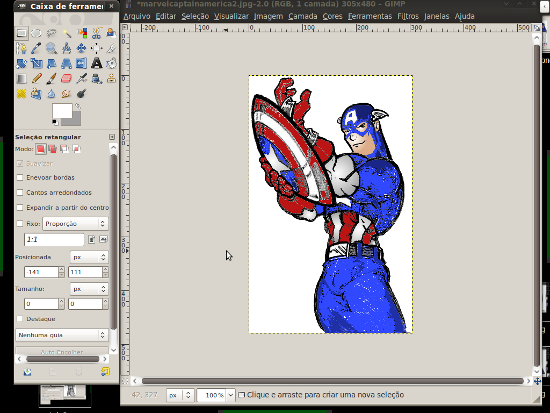Set selection mode to intersect with selection
This screenshot has height=413, width=550.
tap(76, 149)
